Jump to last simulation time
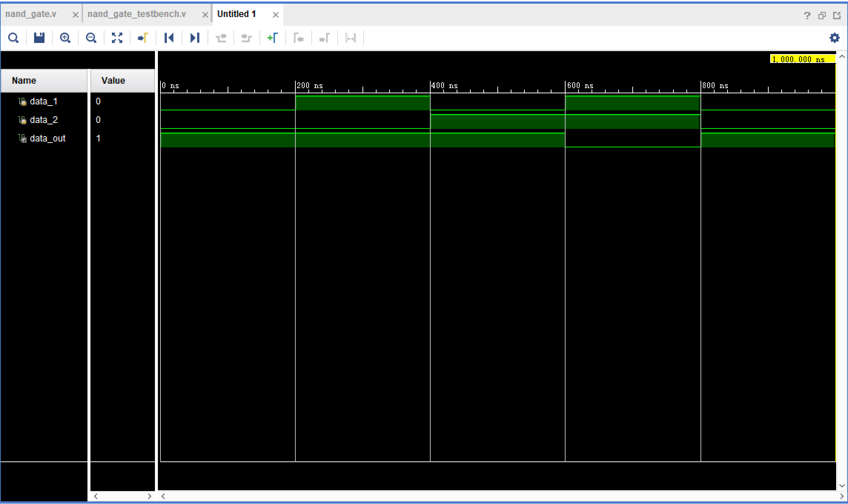This screenshot has height=504, width=848. (x=195, y=38)
